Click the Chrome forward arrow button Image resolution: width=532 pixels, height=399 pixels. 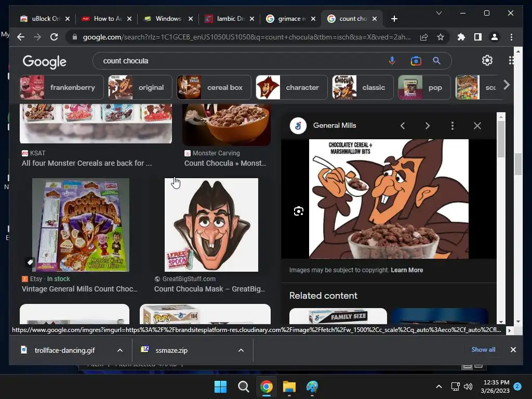click(x=37, y=37)
